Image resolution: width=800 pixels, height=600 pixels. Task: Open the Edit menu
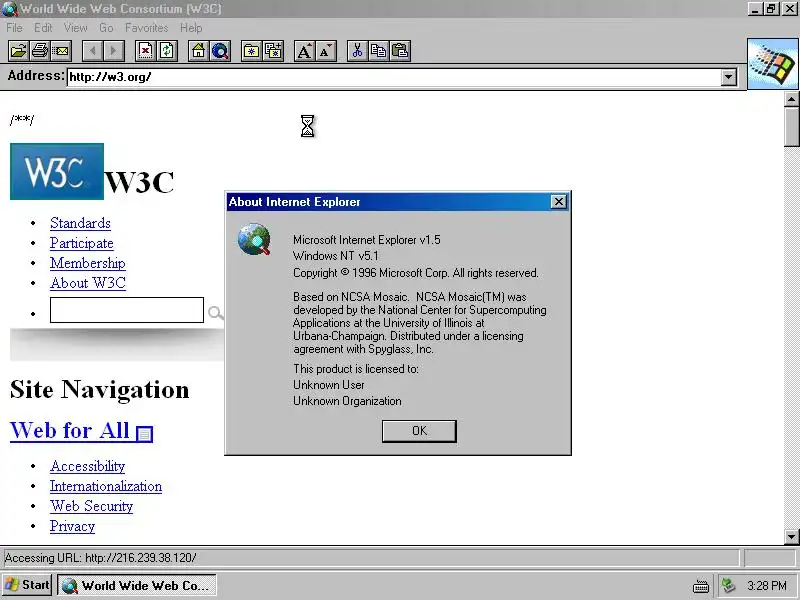point(43,28)
